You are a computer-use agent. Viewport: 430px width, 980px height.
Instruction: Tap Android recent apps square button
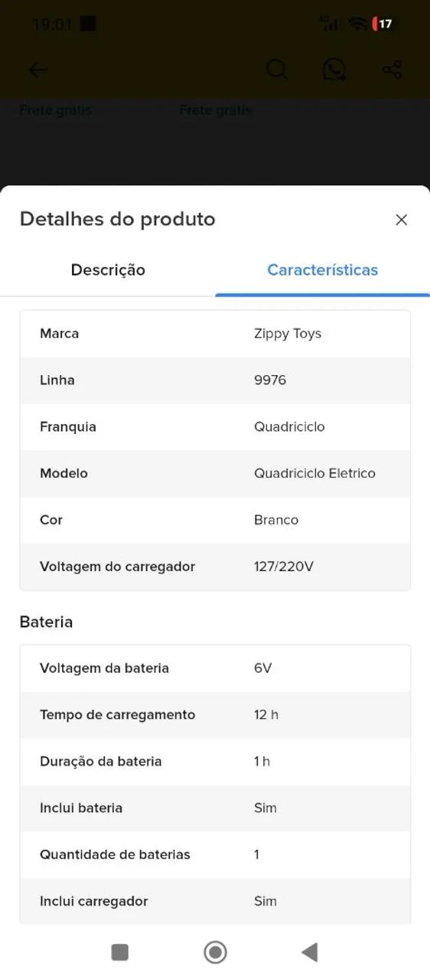click(x=120, y=952)
